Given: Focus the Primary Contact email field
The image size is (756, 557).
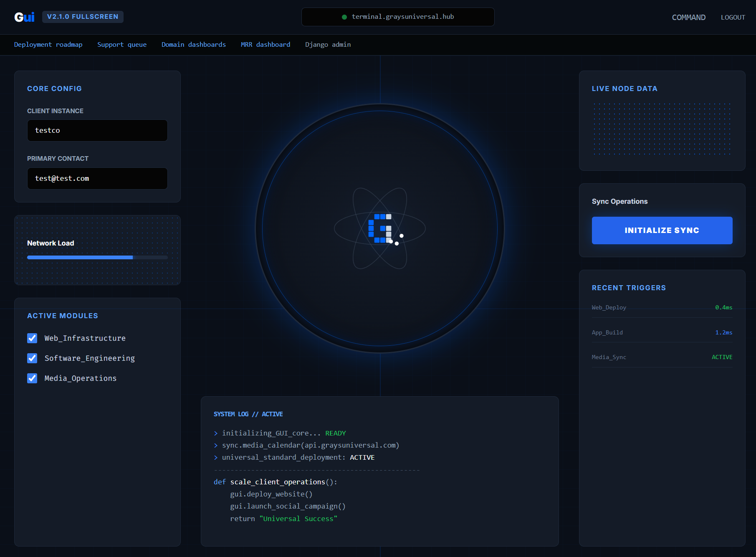Looking at the screenshot, I should [x=97, y=179].
